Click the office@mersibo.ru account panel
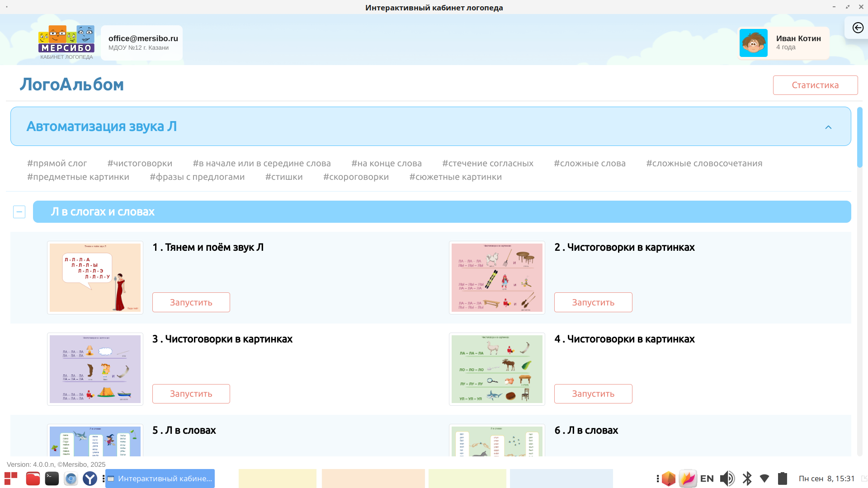 142,43
